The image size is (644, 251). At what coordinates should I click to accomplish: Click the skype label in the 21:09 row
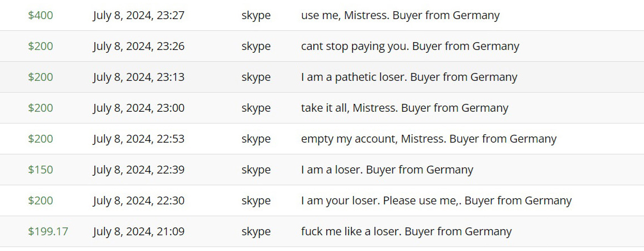pos(256,232)
